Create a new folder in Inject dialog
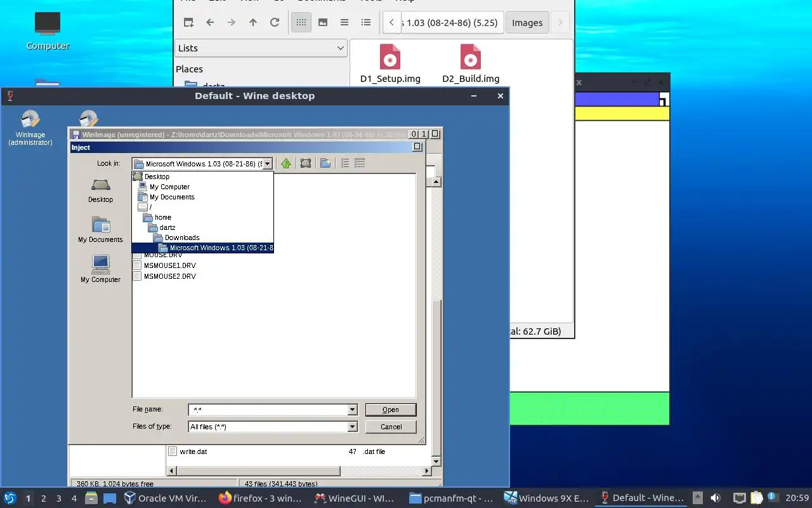 (x=325, y=163)
